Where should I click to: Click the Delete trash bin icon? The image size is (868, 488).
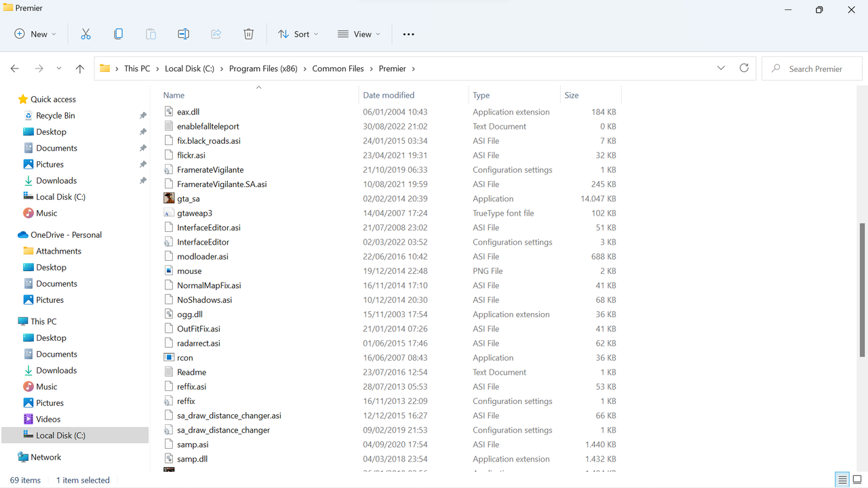click(x=248, y=34)
